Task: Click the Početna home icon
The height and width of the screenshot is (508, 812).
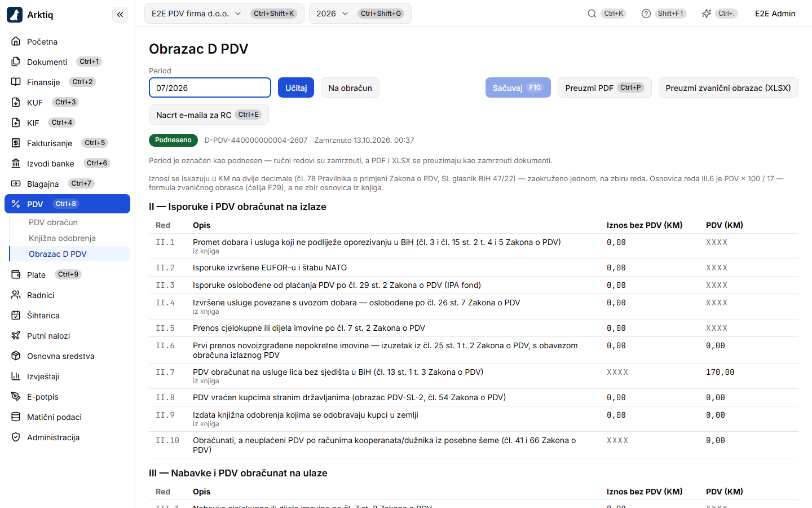Action: tap(16, 42)
